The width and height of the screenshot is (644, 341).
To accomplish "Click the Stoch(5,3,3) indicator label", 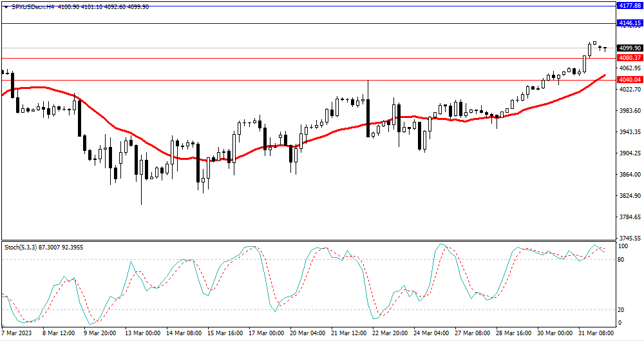I will (21, 247).
